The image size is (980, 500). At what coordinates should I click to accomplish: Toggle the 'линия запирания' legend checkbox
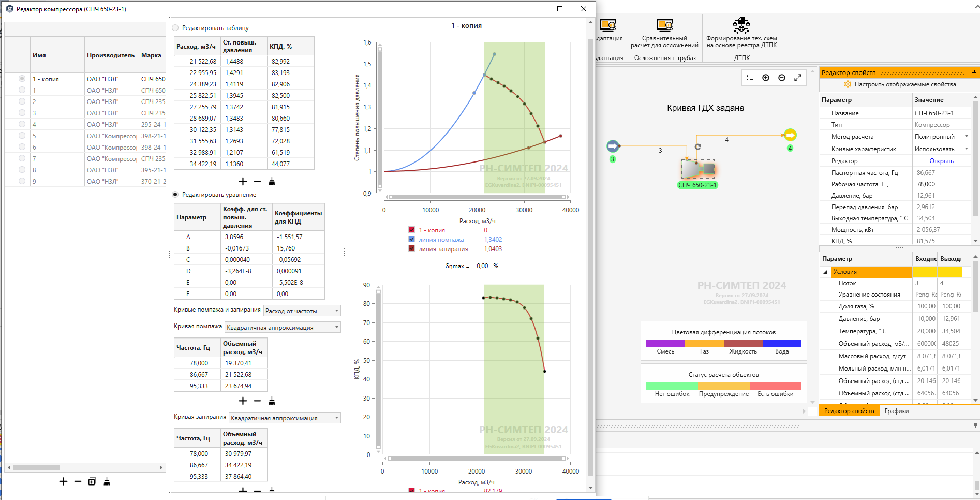point(411,248)
